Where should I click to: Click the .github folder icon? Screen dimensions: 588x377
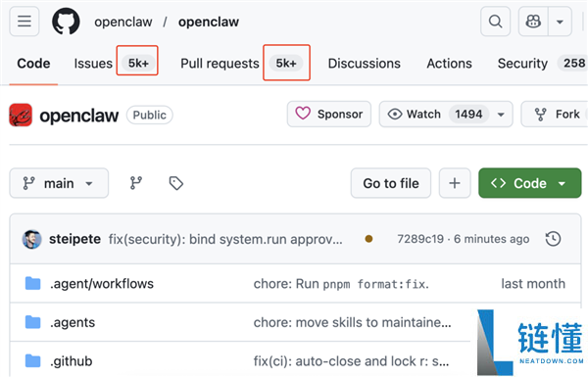[x=32, y=361]
